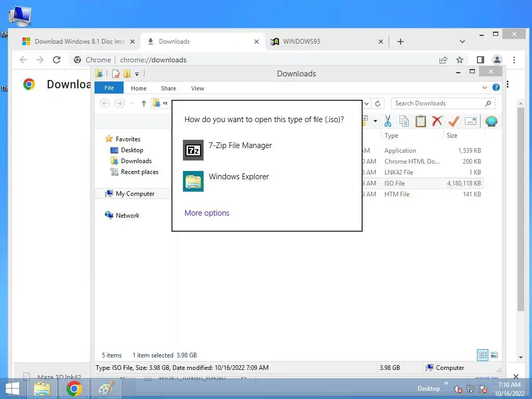Open the View ribbon tab
Viewport: 532px width, 399px height.
197,88
